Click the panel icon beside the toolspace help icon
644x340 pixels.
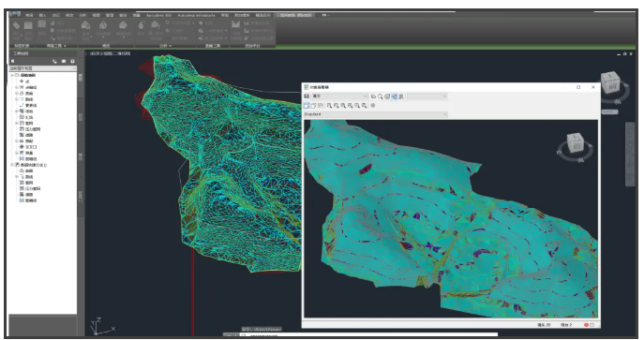point(64,61)
